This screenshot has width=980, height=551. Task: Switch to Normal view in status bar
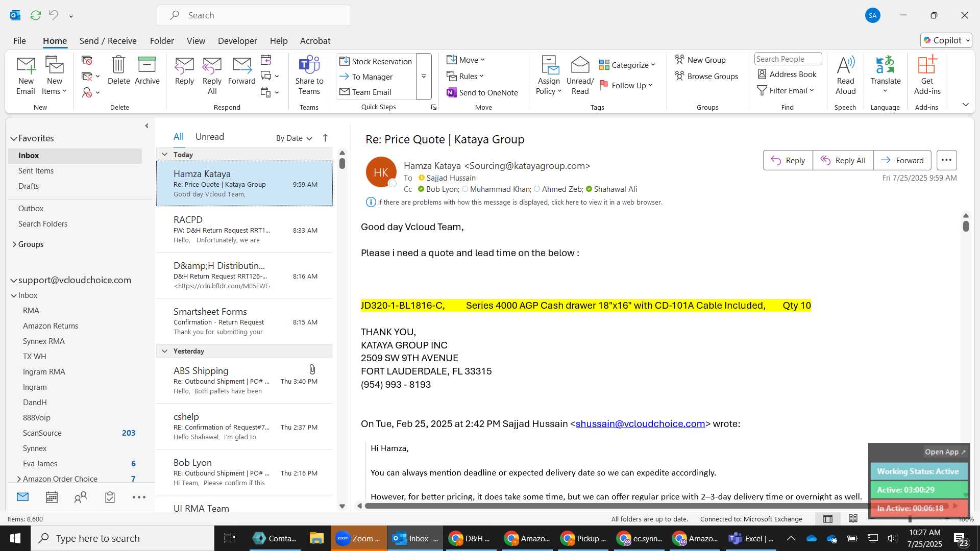pos(828,519)
